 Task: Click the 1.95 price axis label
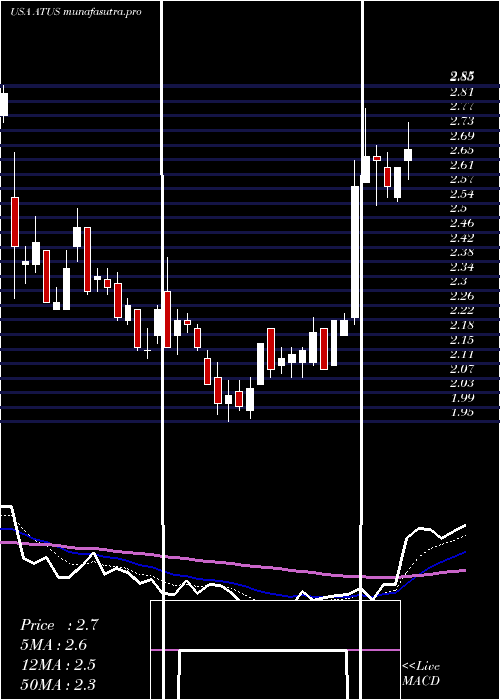pos(462,412)
